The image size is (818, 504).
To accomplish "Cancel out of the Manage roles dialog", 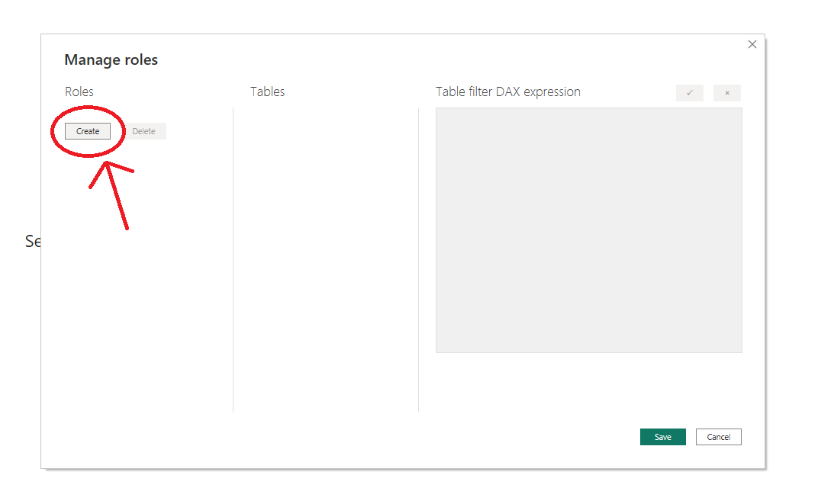I will (718, 436).
